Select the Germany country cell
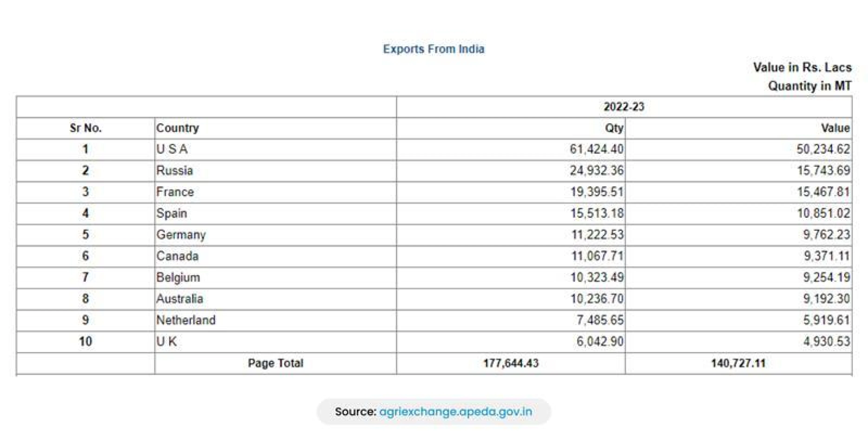 point(181,235)
